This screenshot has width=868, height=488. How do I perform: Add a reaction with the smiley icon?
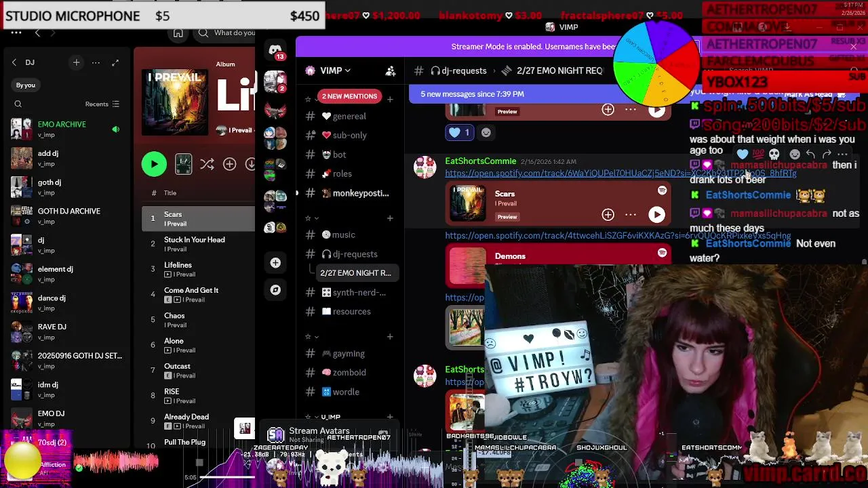pos(486,133)
